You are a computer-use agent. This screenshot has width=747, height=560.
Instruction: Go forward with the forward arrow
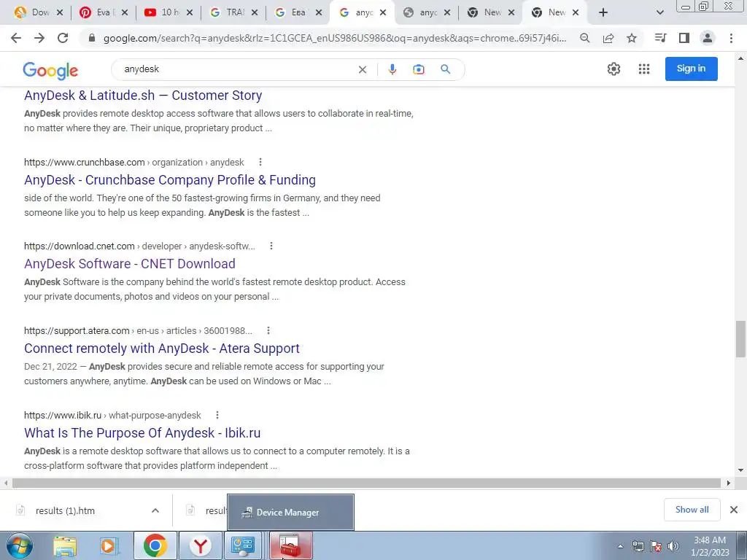click(39, 38)
